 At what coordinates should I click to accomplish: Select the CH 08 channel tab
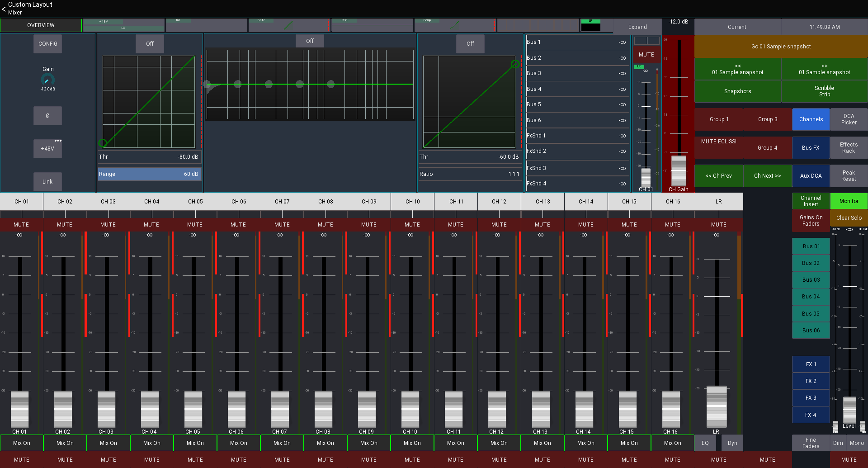[325, 201]
